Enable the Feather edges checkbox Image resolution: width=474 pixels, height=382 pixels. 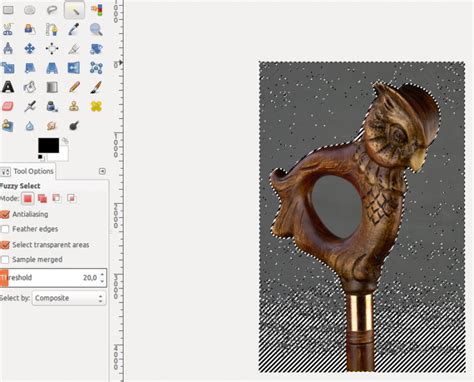coord(5,229)
